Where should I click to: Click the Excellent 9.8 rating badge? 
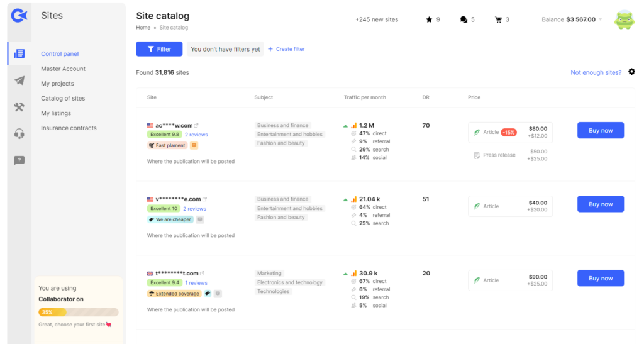(164, 135)
